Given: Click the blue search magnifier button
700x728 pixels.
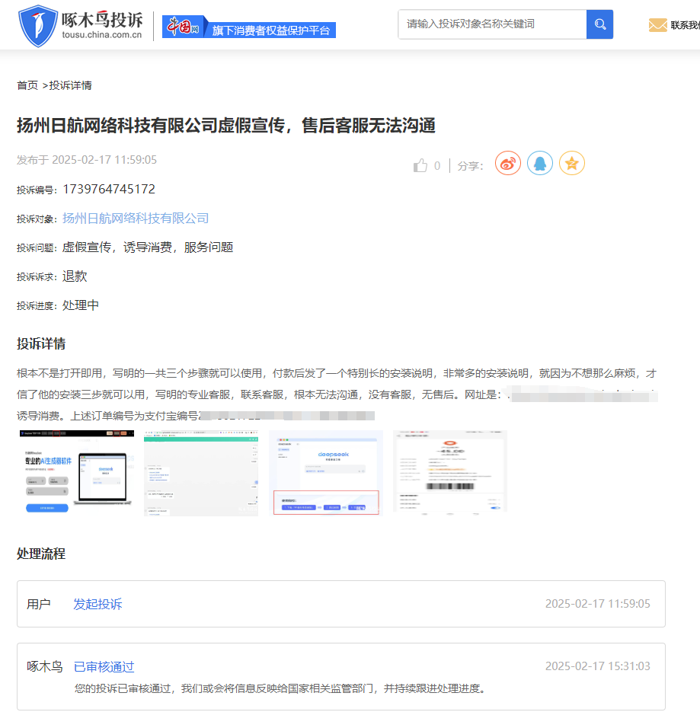Looking at the screenshot, I should [599, 24].
